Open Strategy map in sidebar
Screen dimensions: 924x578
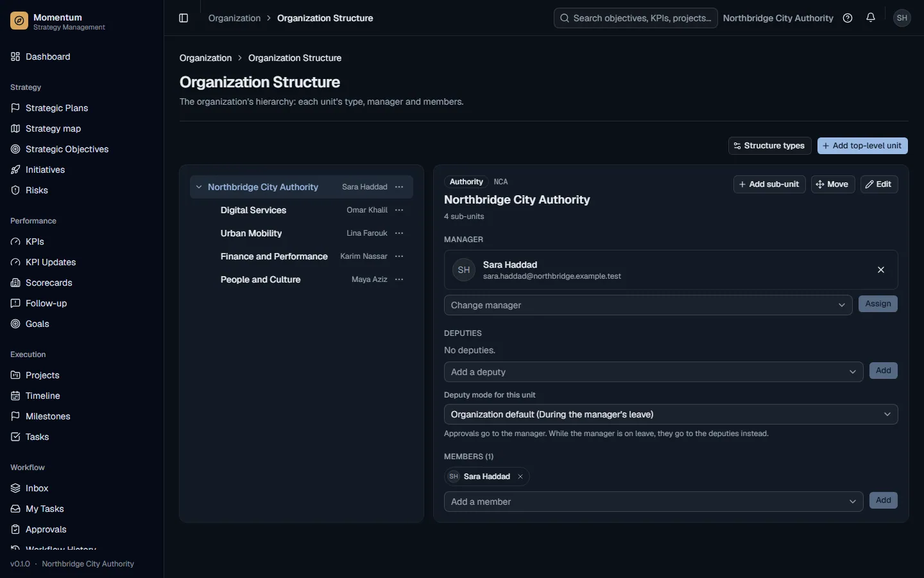coord(81,128)
